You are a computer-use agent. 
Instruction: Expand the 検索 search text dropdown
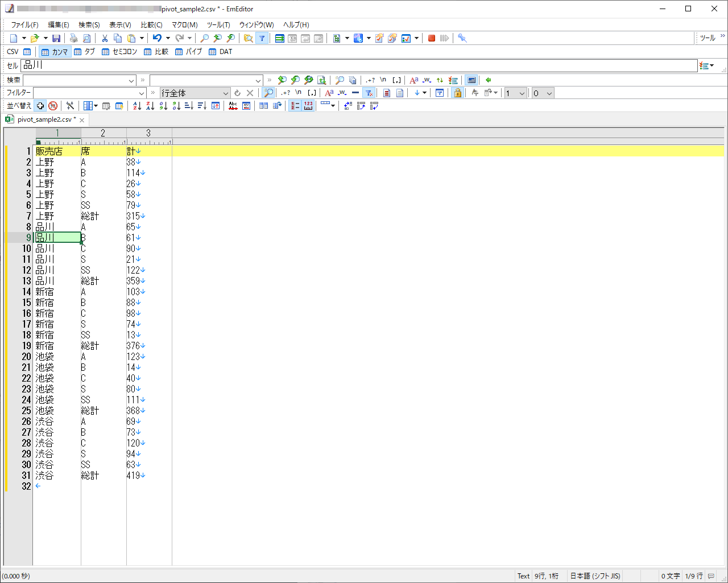tap(131, 80)
